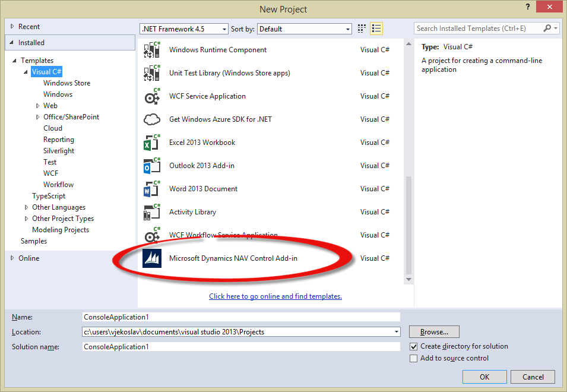Image resolution: width=567 pixels, height=392 pixels.
Task: Enable Add to source control checkbox
Action: 414,358
